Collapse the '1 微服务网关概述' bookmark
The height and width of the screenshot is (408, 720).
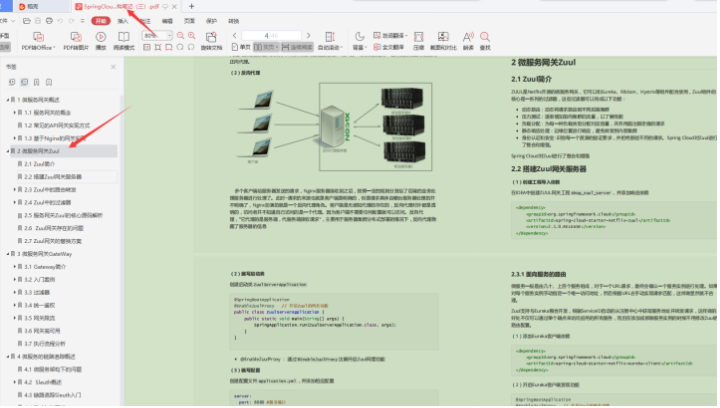tap(7, 100)
